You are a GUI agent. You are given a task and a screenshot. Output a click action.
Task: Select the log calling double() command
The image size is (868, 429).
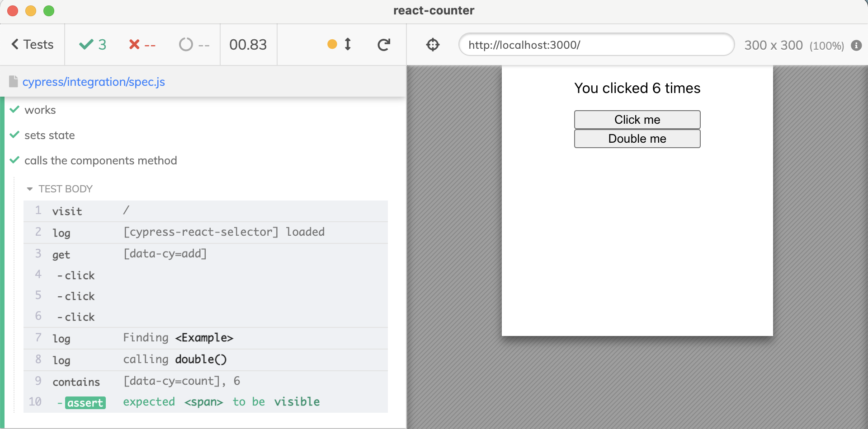pyautogui.click(x=206, y=360)
